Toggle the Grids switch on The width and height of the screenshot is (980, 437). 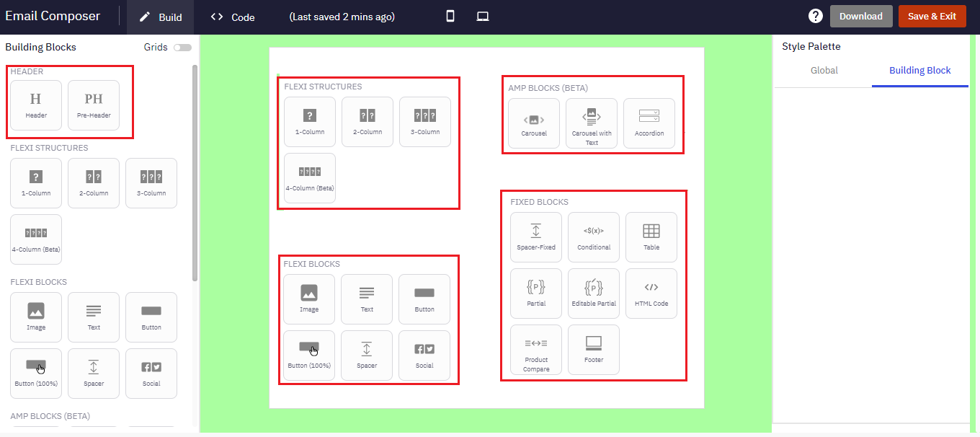(x=182, y=46)
